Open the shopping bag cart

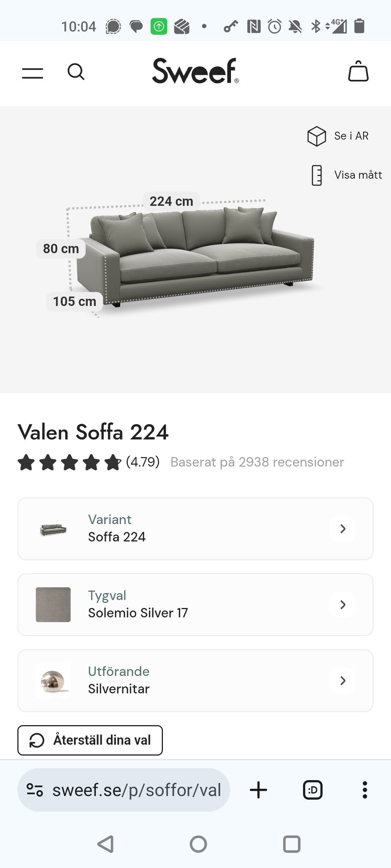[358, 72]
